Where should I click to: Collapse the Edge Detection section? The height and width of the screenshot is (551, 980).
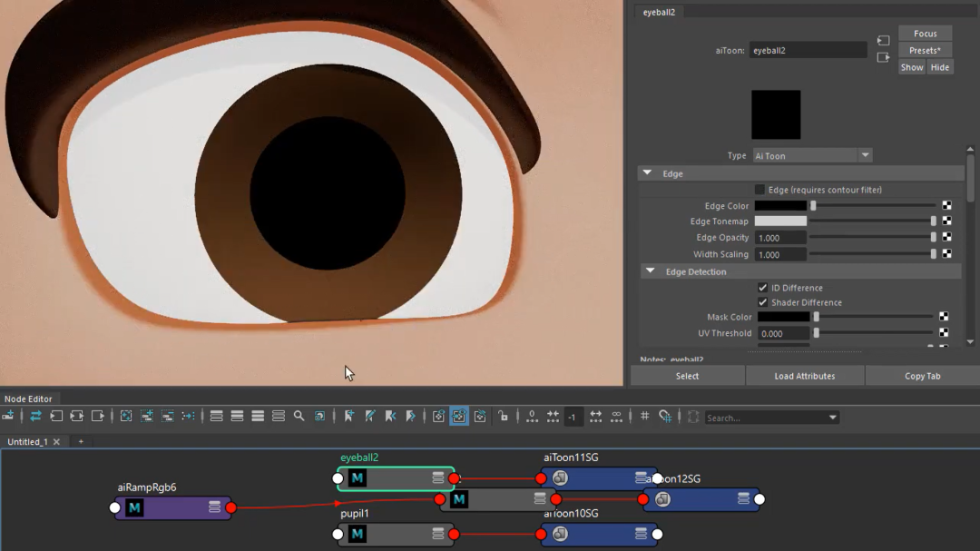pos(650,271)
